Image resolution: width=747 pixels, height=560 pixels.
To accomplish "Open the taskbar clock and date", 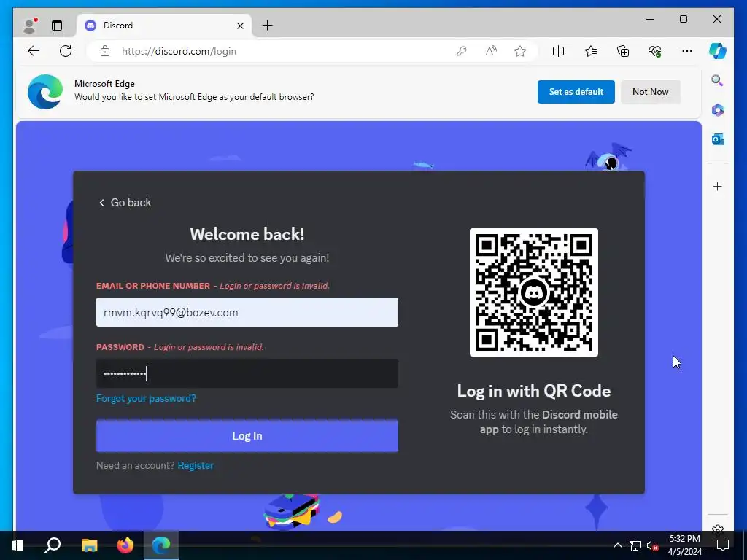I will pyautogui.click(x=684, y=545).
